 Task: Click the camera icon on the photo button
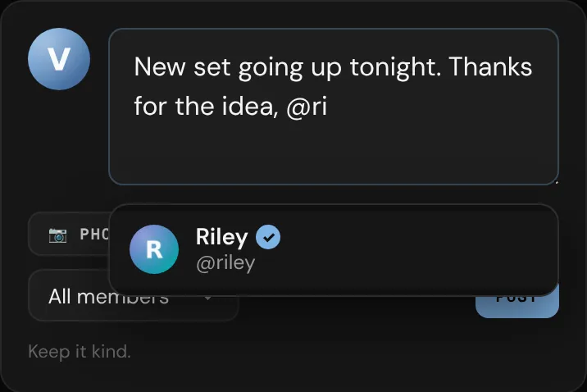pyautogui.click(x=57, y=235)
